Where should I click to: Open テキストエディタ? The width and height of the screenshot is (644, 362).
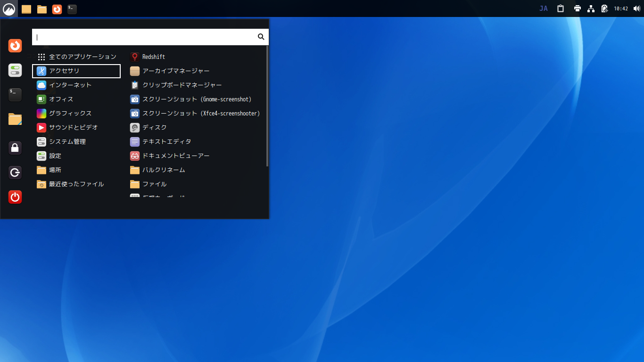195,142
